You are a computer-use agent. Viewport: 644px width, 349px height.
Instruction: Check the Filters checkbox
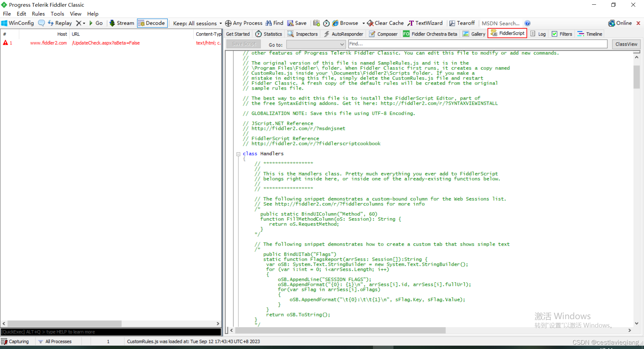pyautogui.click(x=555, y=34)
